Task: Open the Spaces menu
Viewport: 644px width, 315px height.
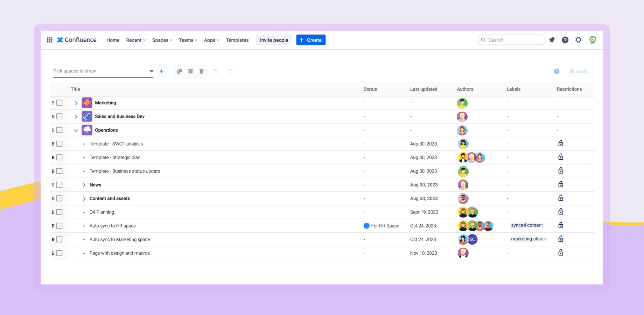Action: point(162,40)
